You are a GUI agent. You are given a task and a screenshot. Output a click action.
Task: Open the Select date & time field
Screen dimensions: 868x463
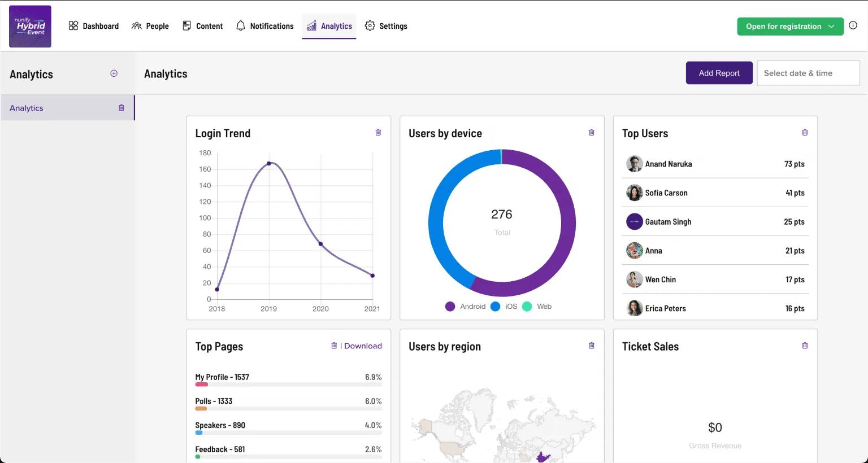(808, 73)
